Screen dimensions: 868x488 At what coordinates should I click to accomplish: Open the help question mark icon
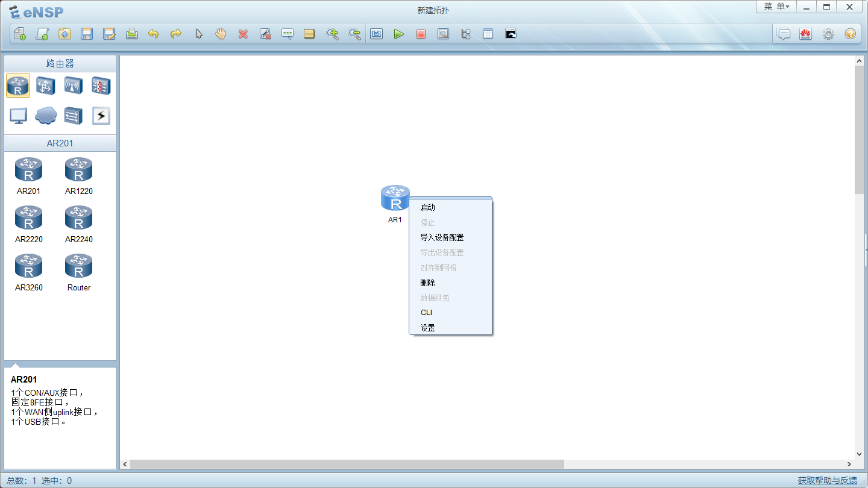tap(850, 34)
